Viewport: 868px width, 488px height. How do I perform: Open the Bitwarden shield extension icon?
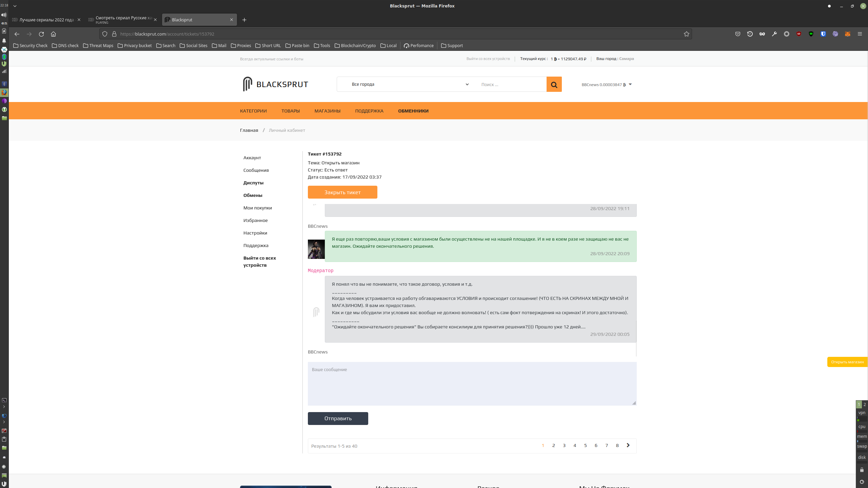coord(823,34)
